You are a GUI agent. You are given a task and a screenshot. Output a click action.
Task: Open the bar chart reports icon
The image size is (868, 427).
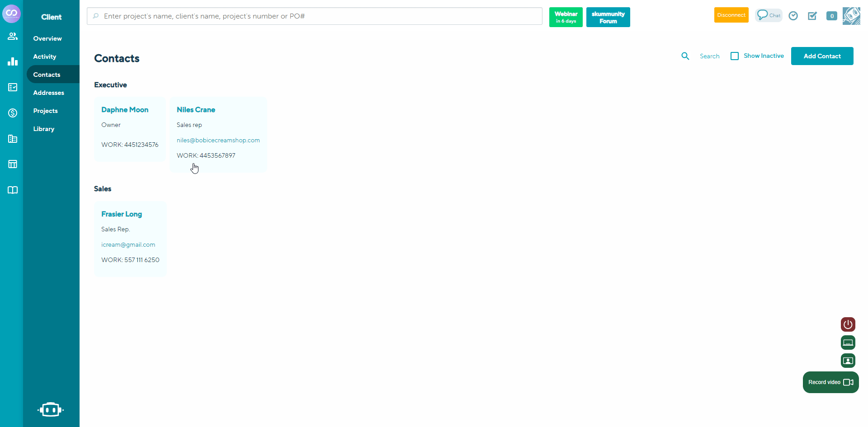[13, 61]
